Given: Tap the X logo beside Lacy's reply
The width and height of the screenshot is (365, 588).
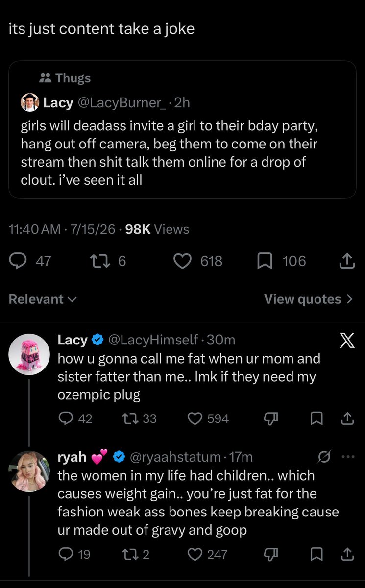Looking at the screenshot, I should tap(347, 341).
